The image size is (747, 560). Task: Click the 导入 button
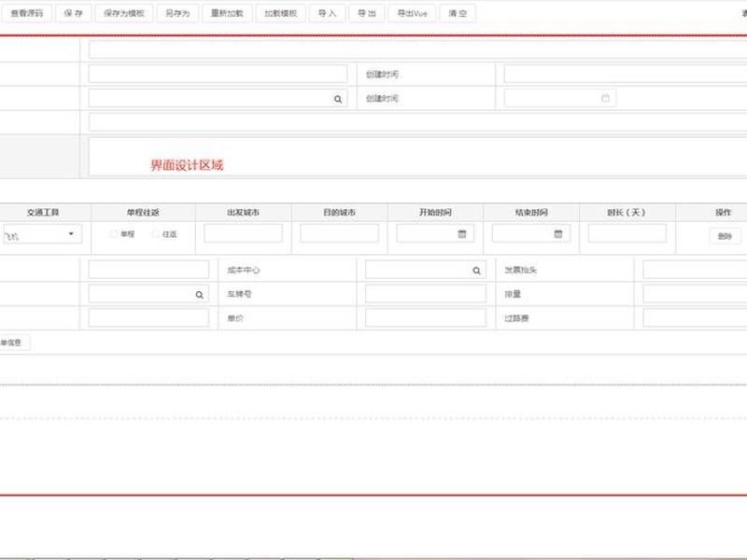327,13
